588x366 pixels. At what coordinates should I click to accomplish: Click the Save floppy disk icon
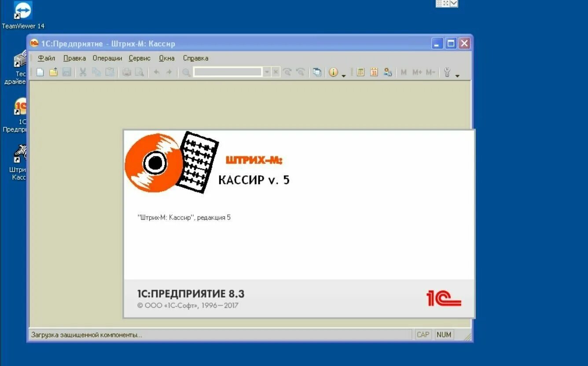(x=66, y=72)
